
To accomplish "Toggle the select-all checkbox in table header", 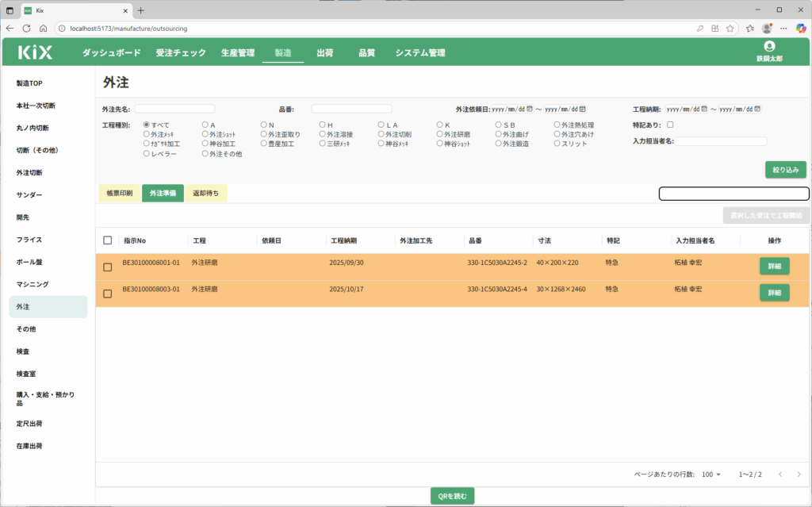I will point(108,240).
